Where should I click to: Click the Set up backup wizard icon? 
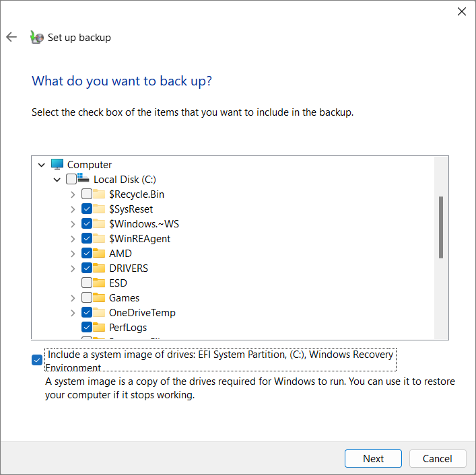pos(37,38)
